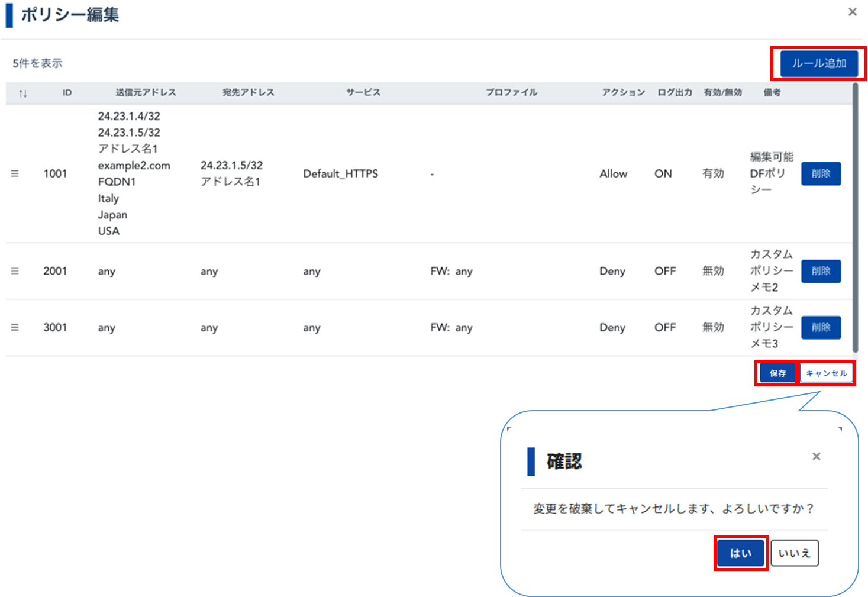
Task: Decline cancellation by clicking いいえ
Action: pyautogui.click(x=794, y=553)
